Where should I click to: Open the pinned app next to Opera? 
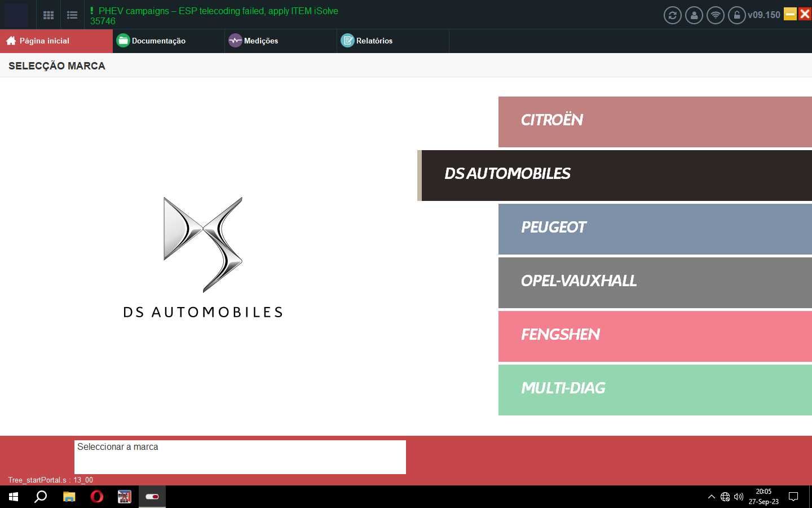(124, 497)
